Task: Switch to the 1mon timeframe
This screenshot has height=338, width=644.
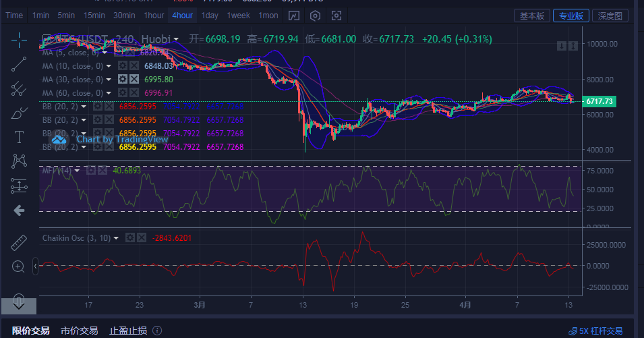Action: 268,16
